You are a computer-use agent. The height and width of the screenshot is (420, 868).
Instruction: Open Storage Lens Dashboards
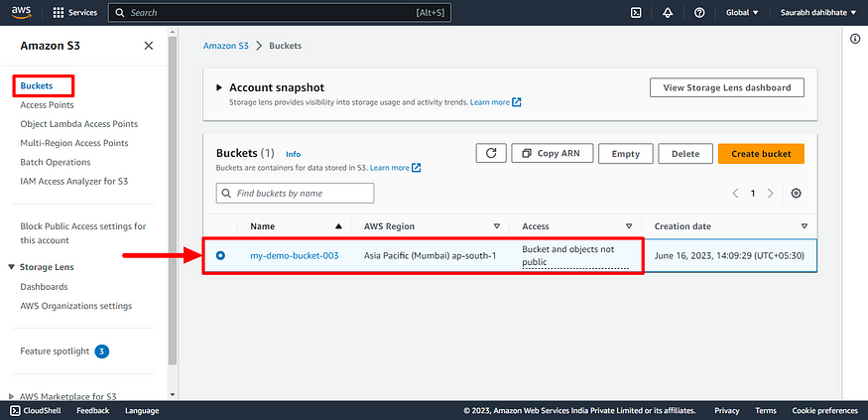[44, 287]
